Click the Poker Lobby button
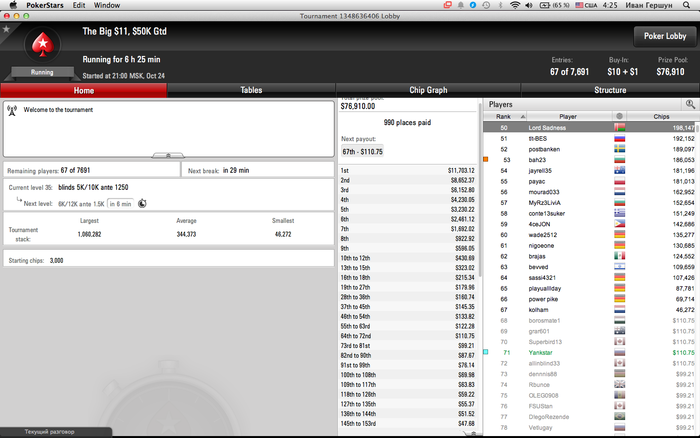This screenshot has height=438, width=700. click(x=665, y=36)
